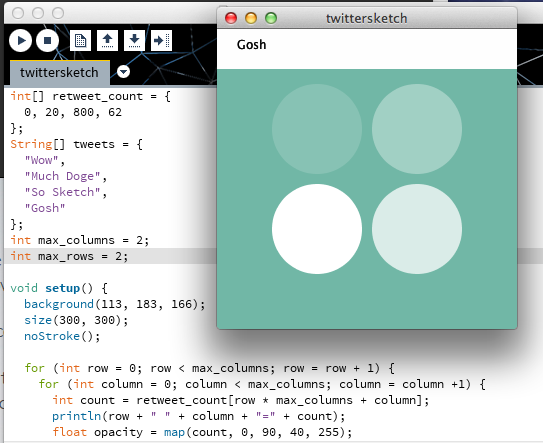Close the twittersketch output window
The height and width of the screenshot is (443, 543).
coord(231,18)
